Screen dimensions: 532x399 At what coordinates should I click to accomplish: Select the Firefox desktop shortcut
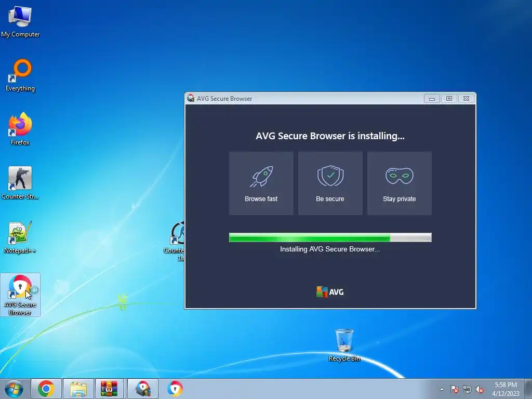pyautogui.click(x=20, y=129)
